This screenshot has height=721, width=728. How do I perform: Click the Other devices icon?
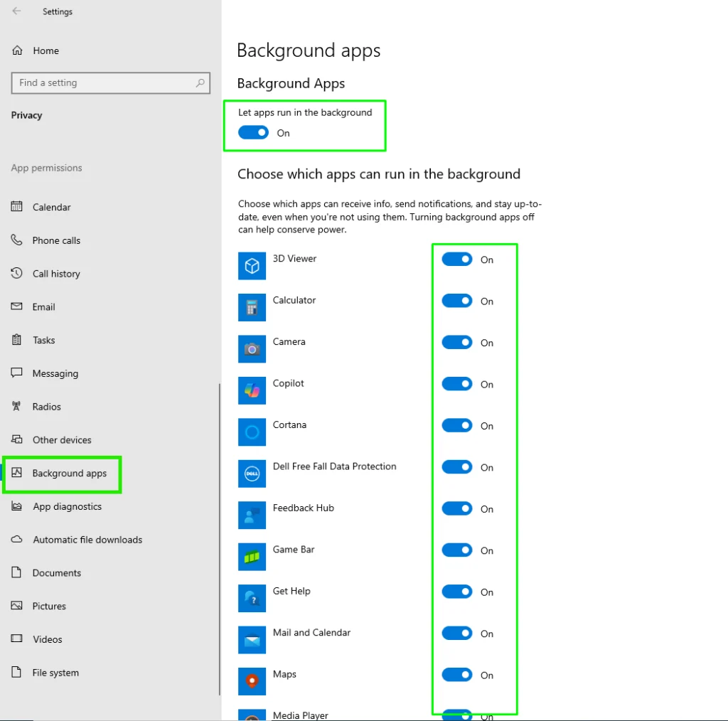[17, 439]
